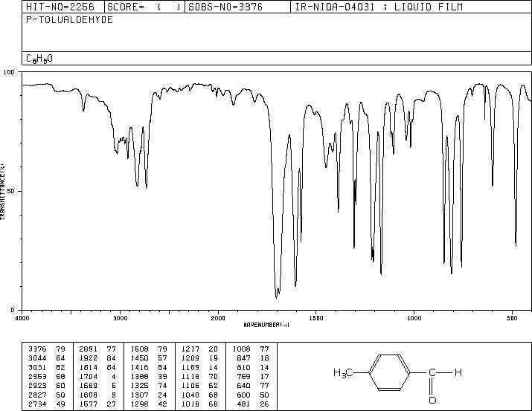Click the carbonyl O atom in the structure
Image resolution: width=532 pixels, height=411 pixels.
pos(432,400)
